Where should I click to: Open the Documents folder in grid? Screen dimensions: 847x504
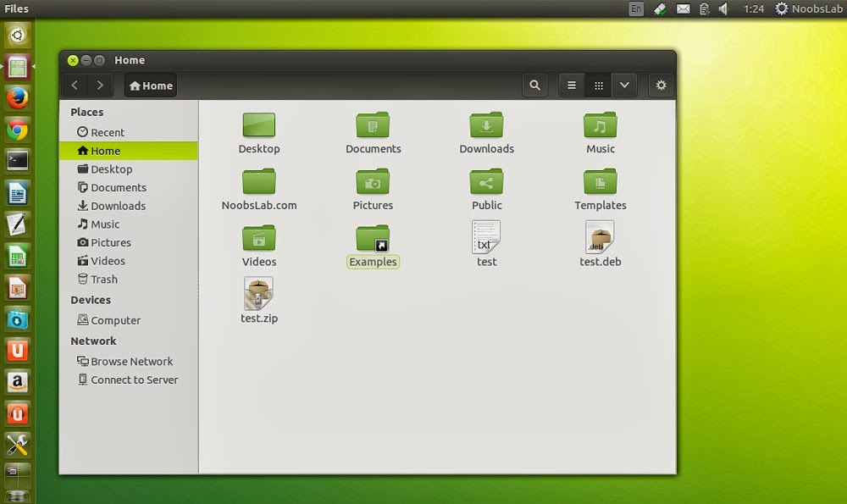373,125
